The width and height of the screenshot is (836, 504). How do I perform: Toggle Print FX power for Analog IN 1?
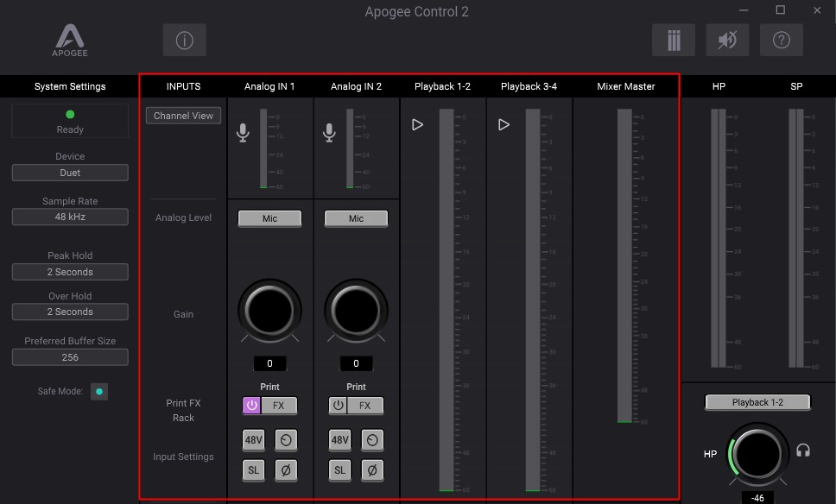251,406
